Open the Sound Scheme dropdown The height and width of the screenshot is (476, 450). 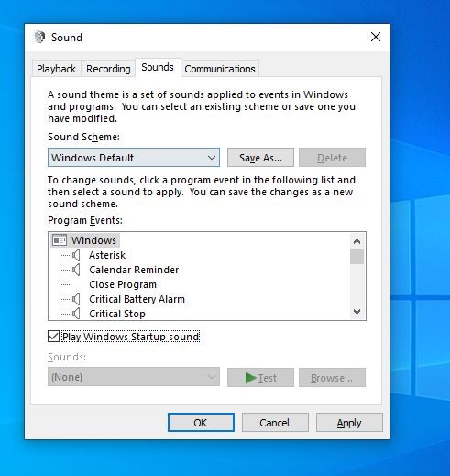pyautogui.click(x=134, y=158)
